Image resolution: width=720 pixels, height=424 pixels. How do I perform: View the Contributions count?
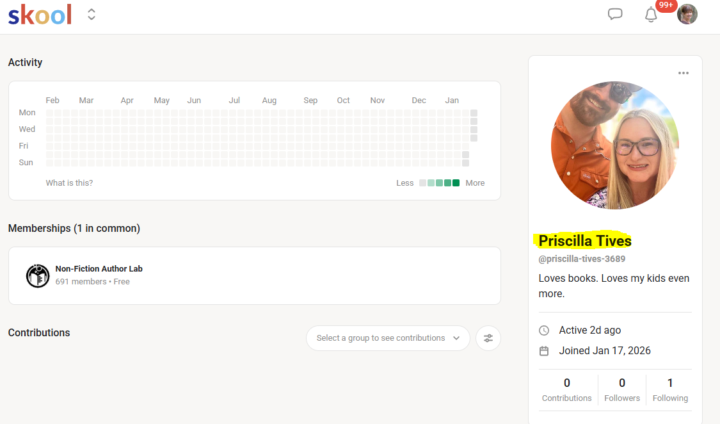click(x=567, y=389)
